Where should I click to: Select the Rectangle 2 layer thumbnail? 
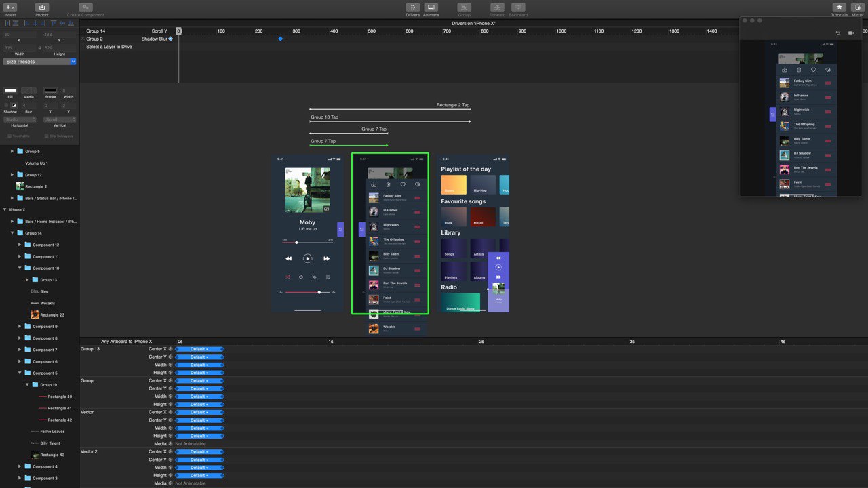[x=20, y=186]
